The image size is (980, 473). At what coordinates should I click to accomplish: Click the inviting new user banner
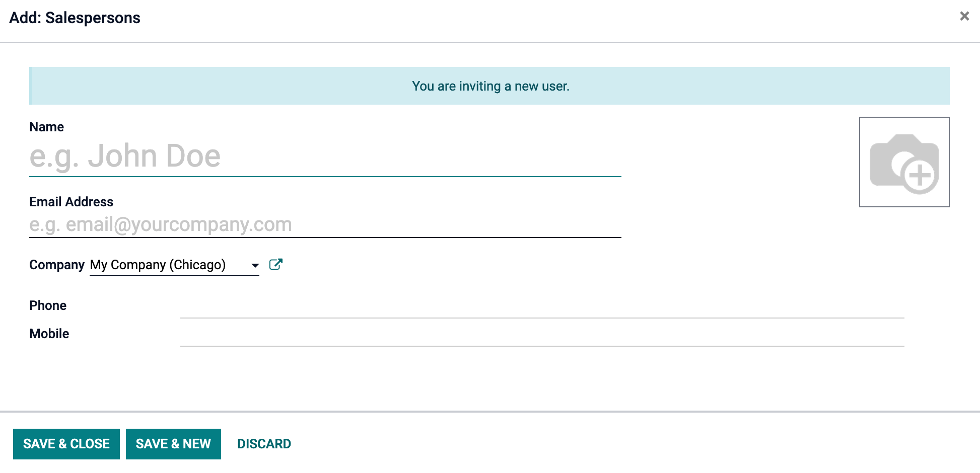(489, 86)
